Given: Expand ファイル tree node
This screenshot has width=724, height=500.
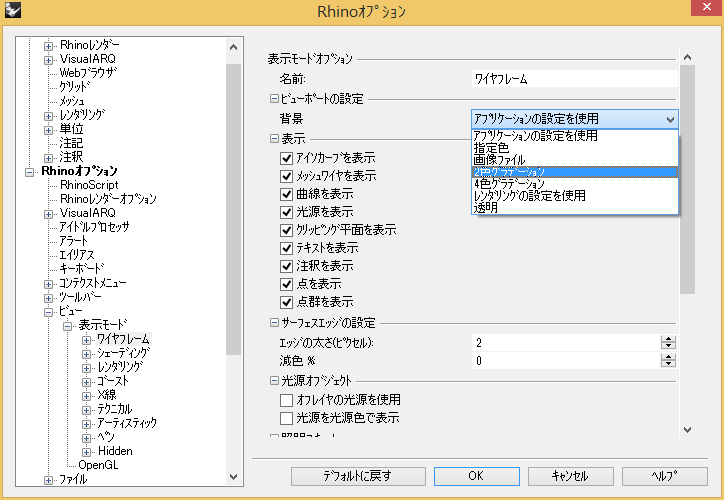Looking at the screenshot, I should (x=48, y=481).
